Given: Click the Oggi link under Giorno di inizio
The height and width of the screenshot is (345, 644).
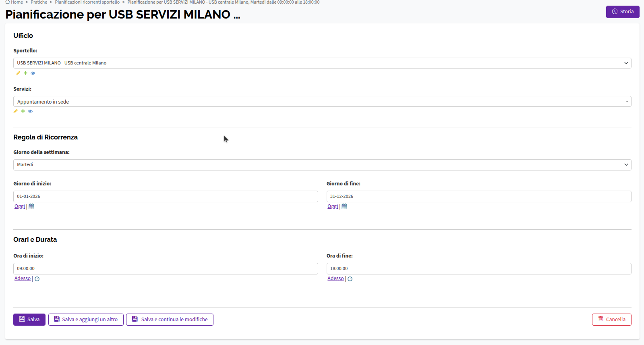Looking at the screenshot, I should (20, 206).
